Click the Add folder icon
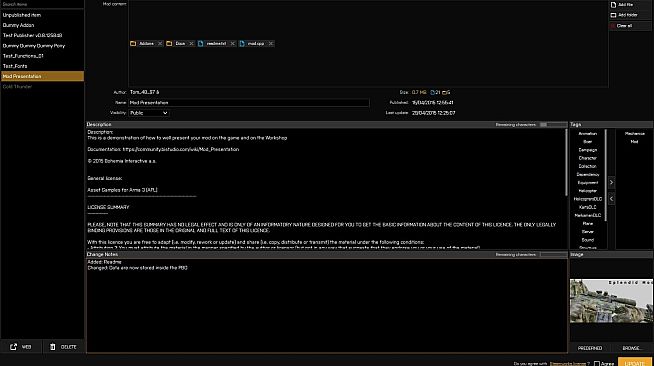The image size is (654, 366). pyautogui.click(x=613, y=15)
